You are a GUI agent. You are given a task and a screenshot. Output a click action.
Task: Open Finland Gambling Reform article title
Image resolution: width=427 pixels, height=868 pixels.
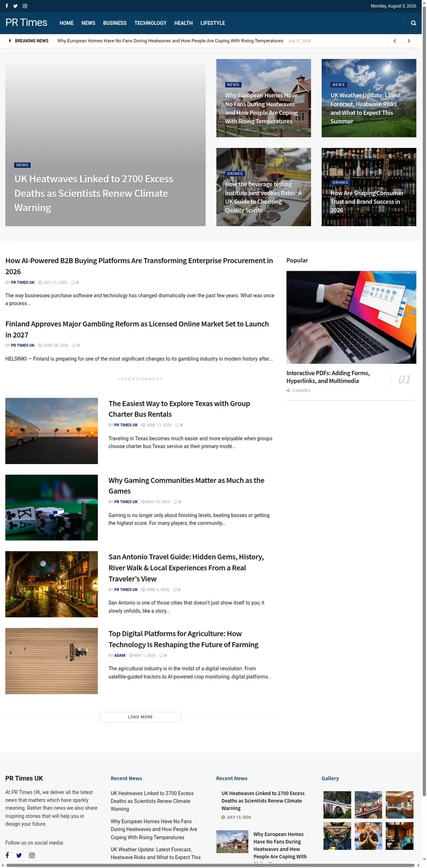137,329
